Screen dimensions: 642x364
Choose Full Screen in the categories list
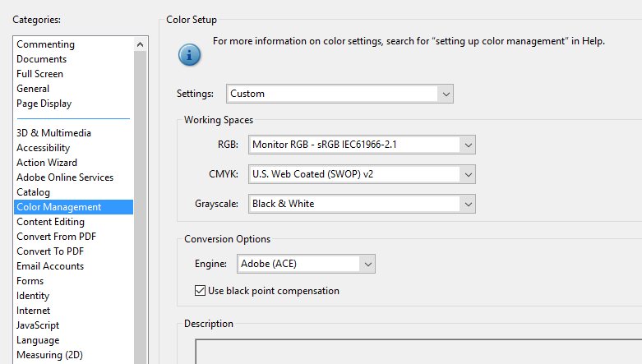pos(40,74)
